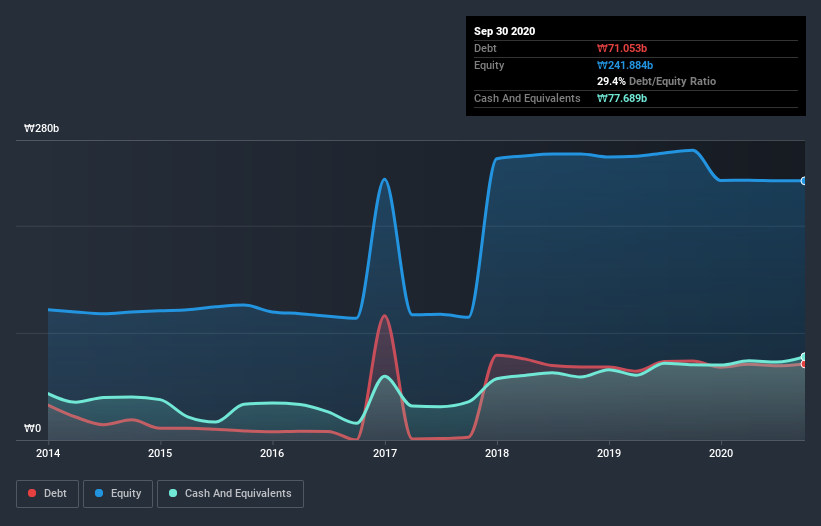821x526 pixels.
Task: Click the 2019 x-axis label
Action: coord(609,453)
